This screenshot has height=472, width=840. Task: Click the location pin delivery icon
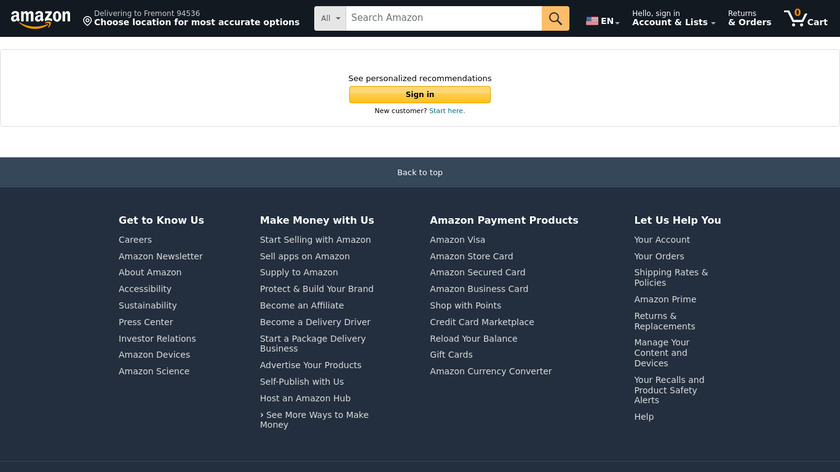coord(88,21)
